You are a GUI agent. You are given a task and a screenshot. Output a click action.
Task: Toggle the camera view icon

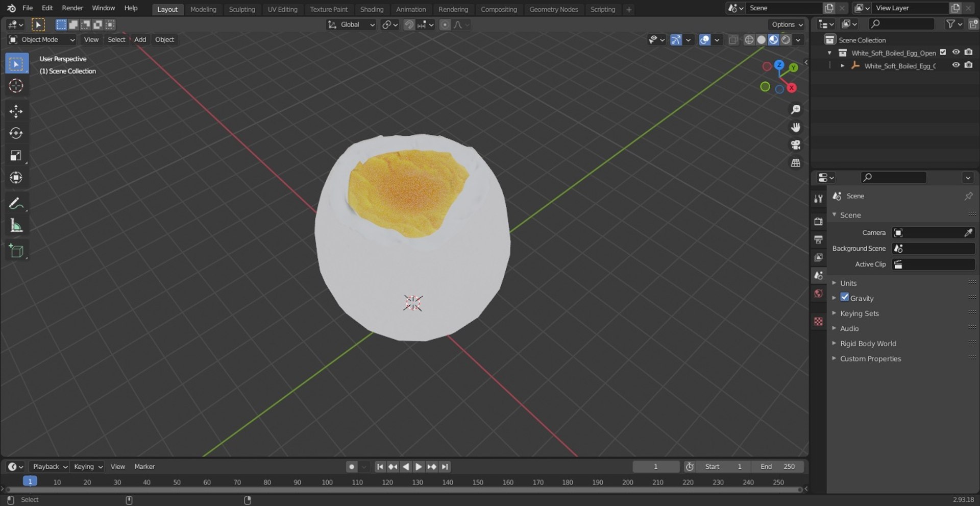click(795, 145)
